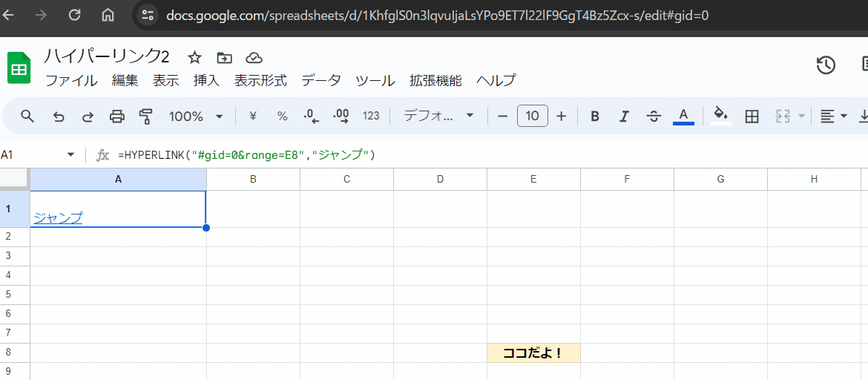868x380 pixels.
Task: Open the ツール menu
Action: coord(375,81)
